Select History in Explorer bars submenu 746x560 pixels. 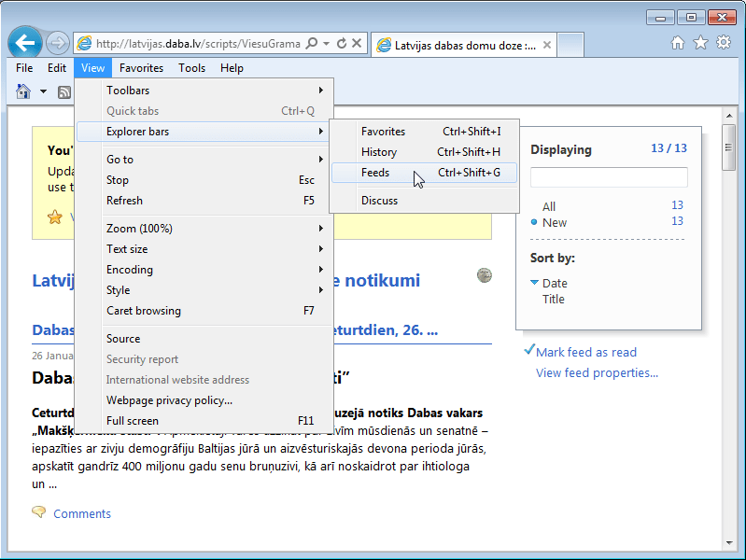coord(424,152)
